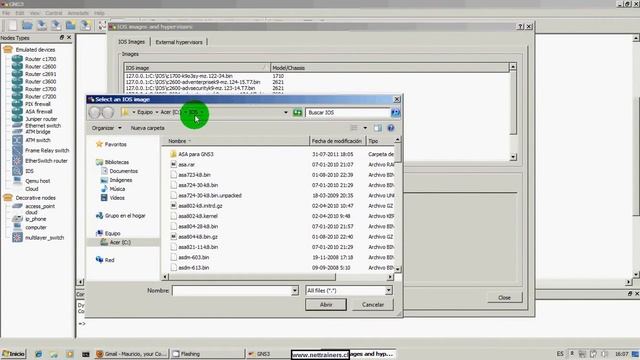Go forward in the file dialog
The height and width of the screenshot is (360, 640).
pyautogui.click(x=108, y=112)
